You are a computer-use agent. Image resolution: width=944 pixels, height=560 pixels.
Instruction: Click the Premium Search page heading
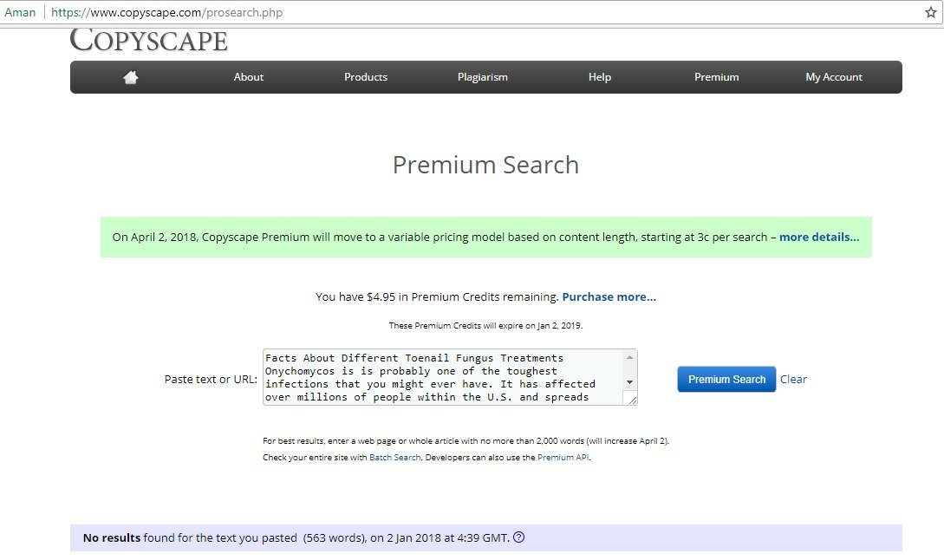tap(485, 165)
